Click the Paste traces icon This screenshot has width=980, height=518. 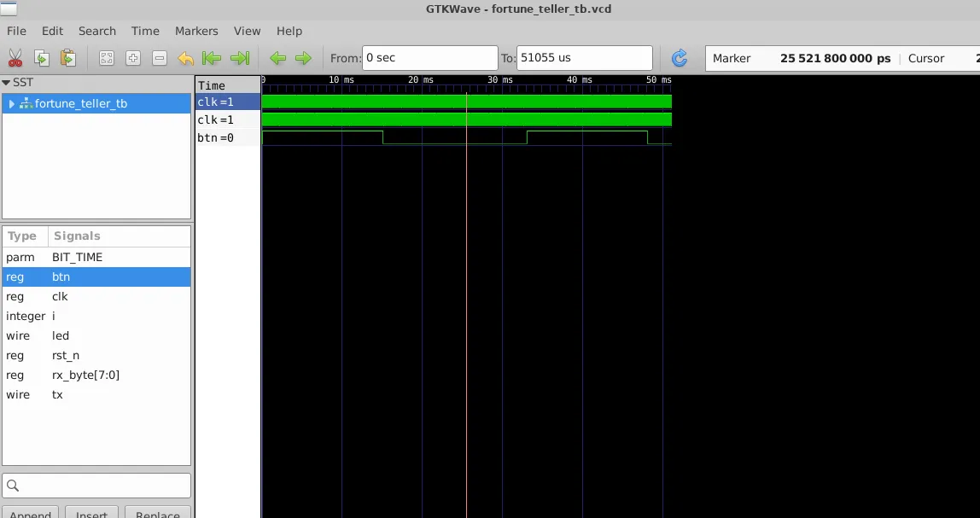67,58
